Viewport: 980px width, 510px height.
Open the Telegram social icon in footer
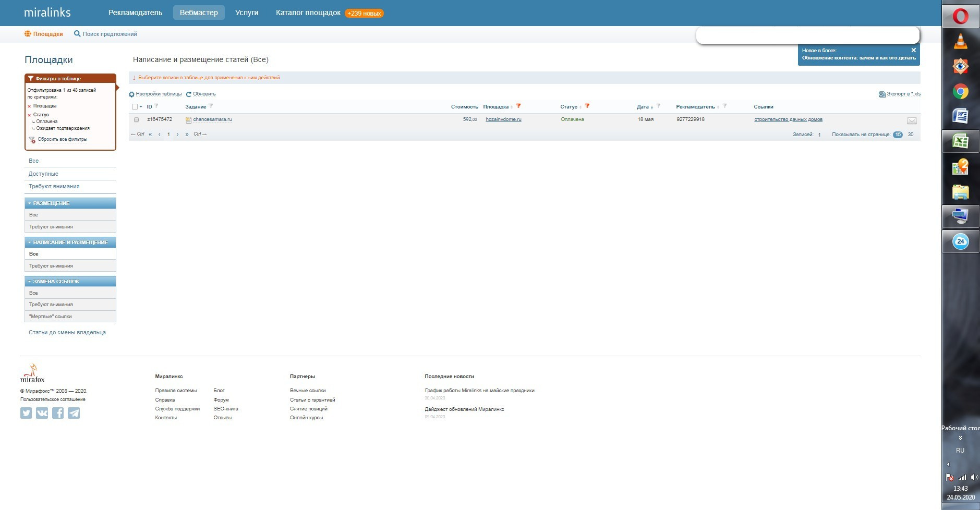click(x=74, y=413)
